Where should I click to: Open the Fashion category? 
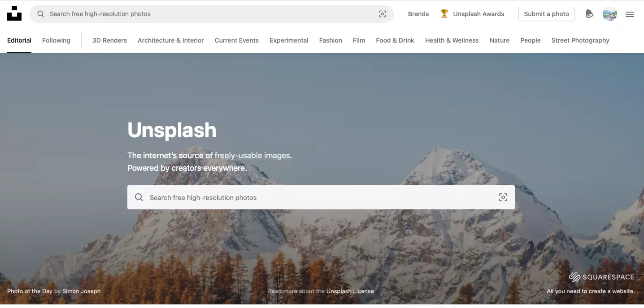(331, 40)
